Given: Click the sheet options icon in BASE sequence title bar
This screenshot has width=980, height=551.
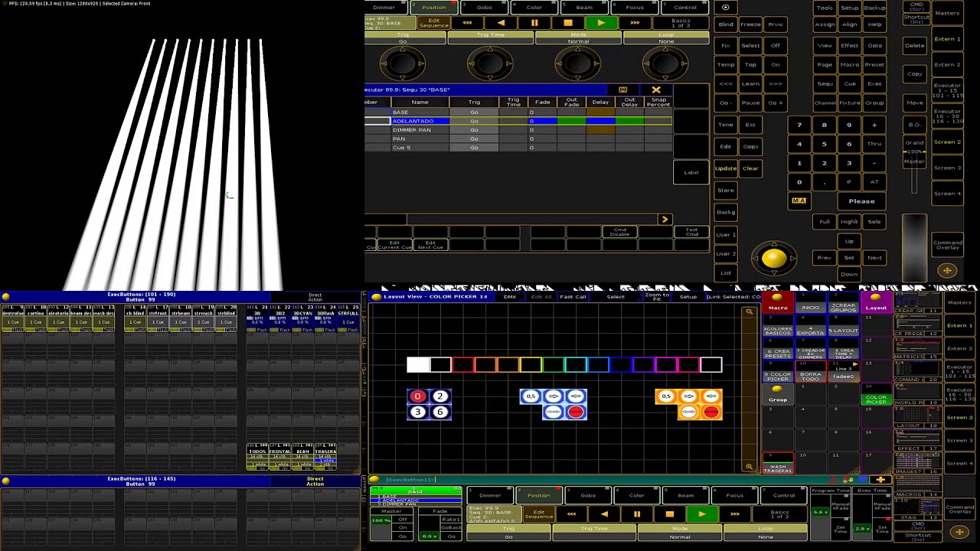Looking at the screenshot, I should 622,90.
